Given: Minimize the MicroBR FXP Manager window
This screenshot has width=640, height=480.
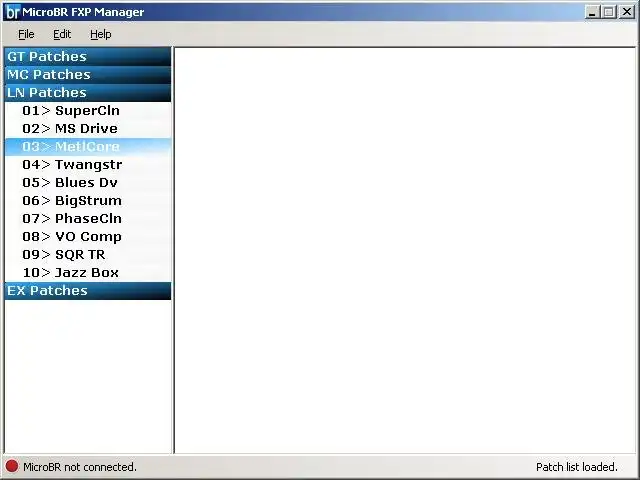Looking at the screenshot, I should pyautogui.click(x=592, y=12).
